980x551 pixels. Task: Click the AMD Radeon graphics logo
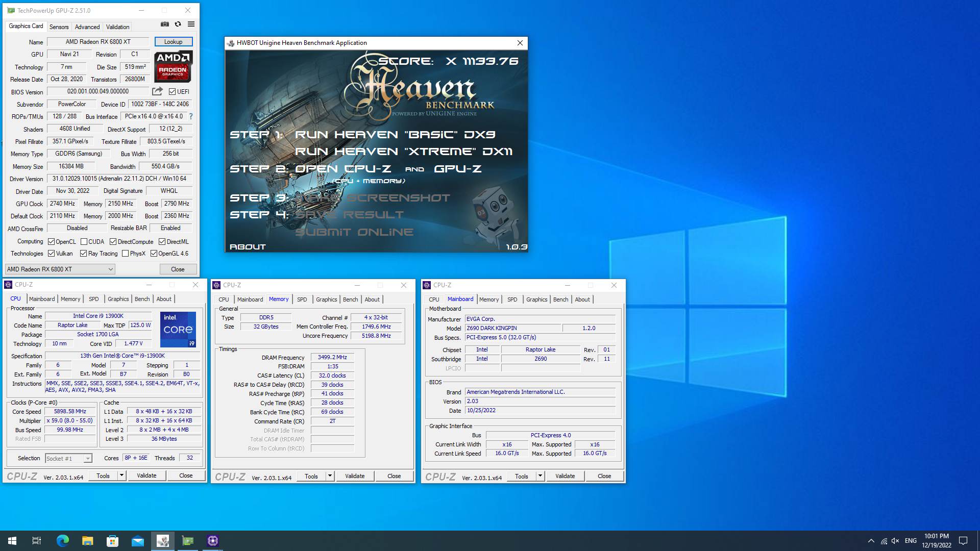click(174, 66)
